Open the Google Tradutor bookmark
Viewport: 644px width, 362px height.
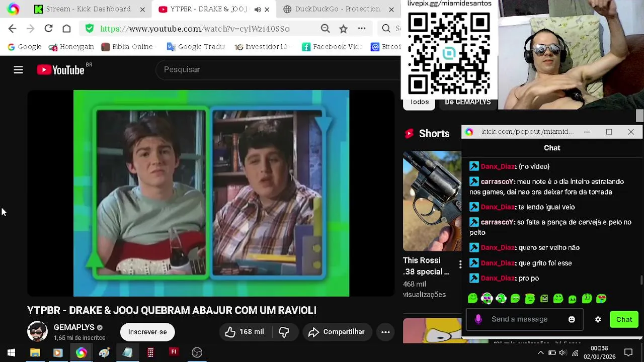click(196, 47)
